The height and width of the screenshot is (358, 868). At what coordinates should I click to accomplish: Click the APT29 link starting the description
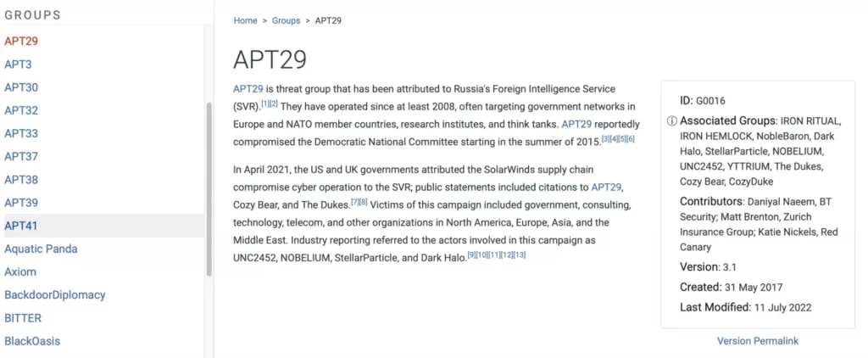pos(248,89)
